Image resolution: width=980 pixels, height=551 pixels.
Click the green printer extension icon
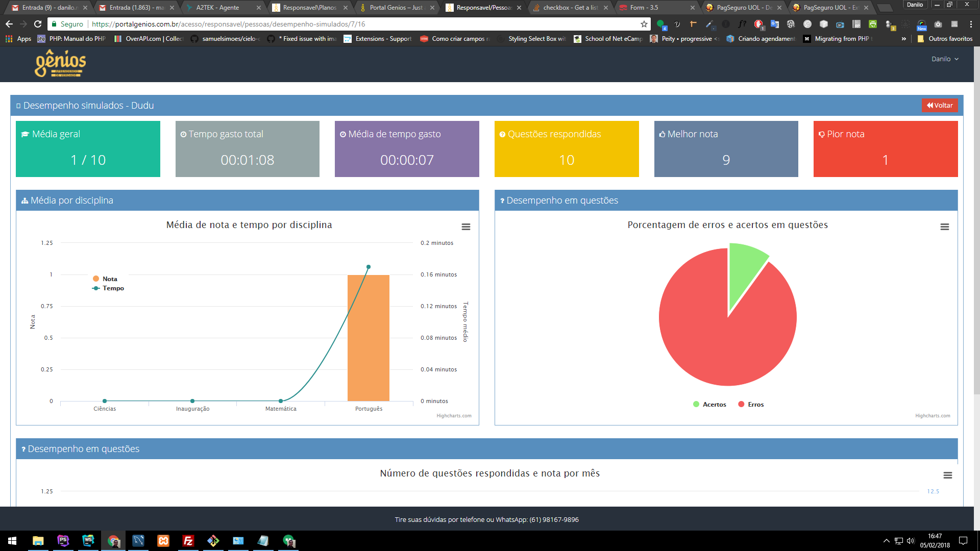[873, 24]
